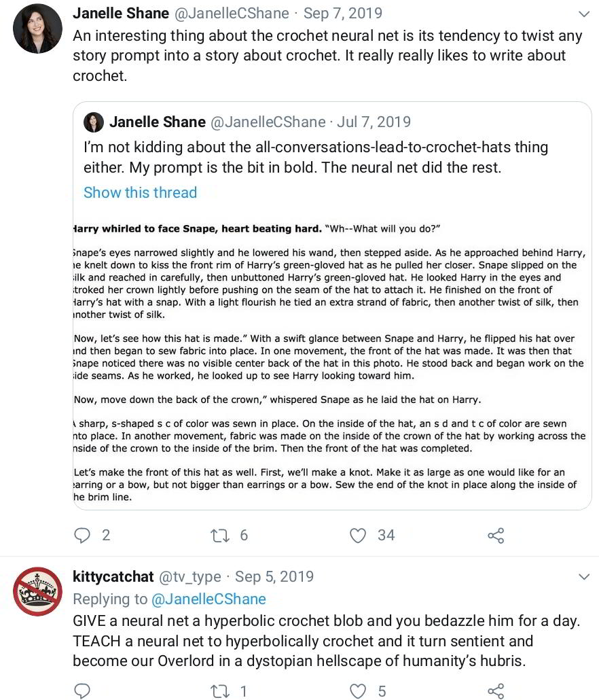Screen dimensions: 599x700
Task: Retweet kittycatchat's overlord tweet
Action: click(221, 692)
